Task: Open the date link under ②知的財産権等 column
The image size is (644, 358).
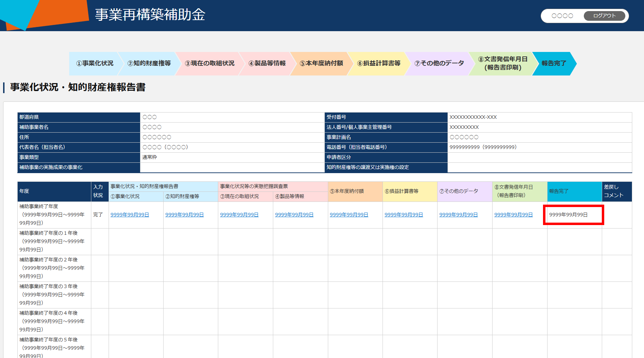Action: point(184,215)
